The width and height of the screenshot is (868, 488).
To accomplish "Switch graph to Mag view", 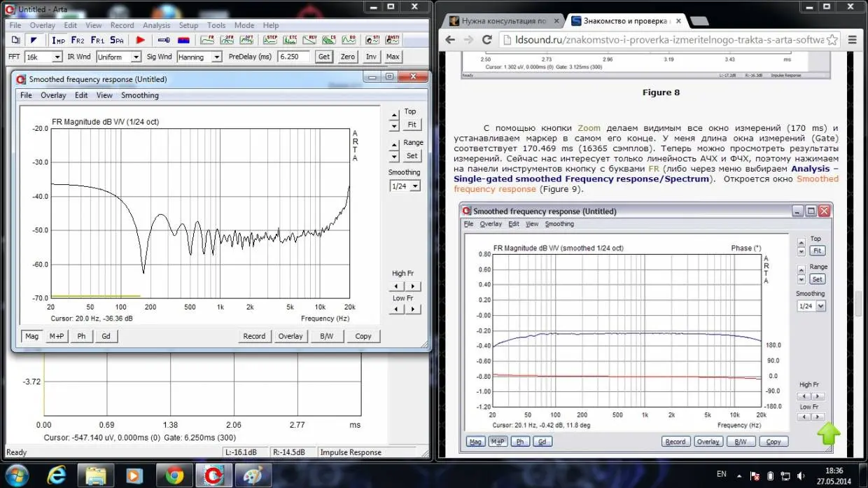I will pos(32,336).
